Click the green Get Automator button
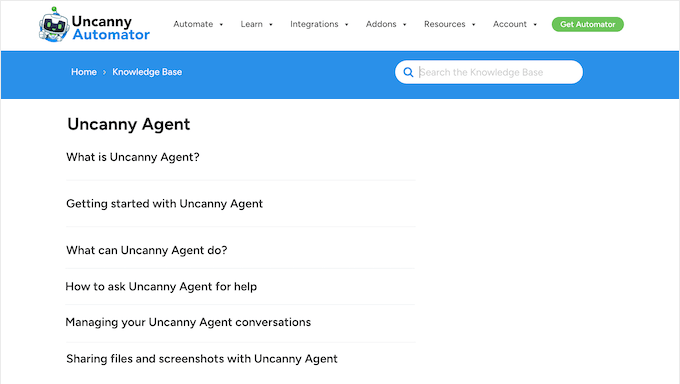 tap(588, 24)
